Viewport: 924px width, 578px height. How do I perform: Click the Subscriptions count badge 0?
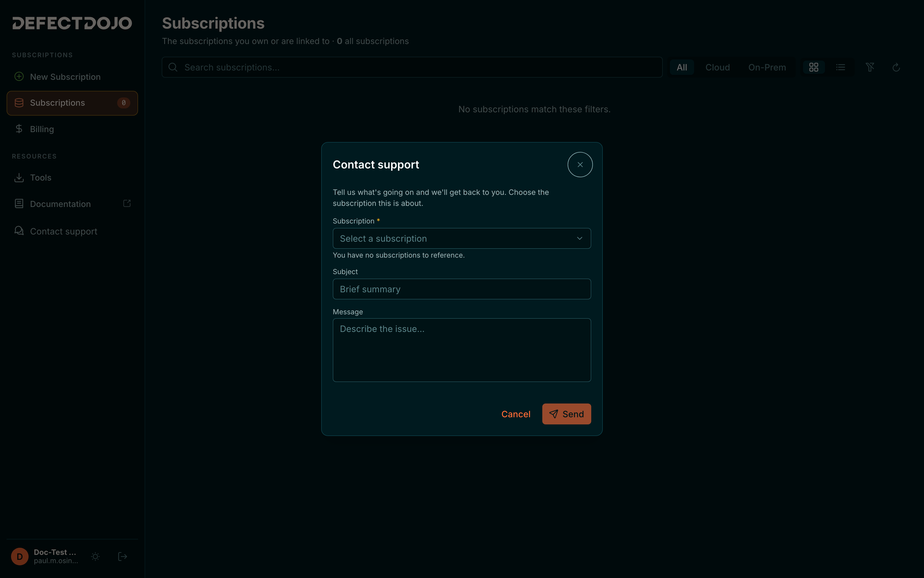click(123, 103)
